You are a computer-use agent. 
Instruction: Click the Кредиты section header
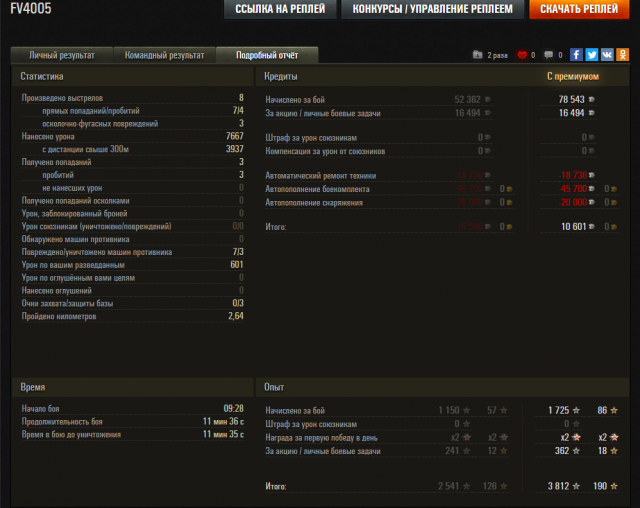pyautogui.click(x=280, y=76)
